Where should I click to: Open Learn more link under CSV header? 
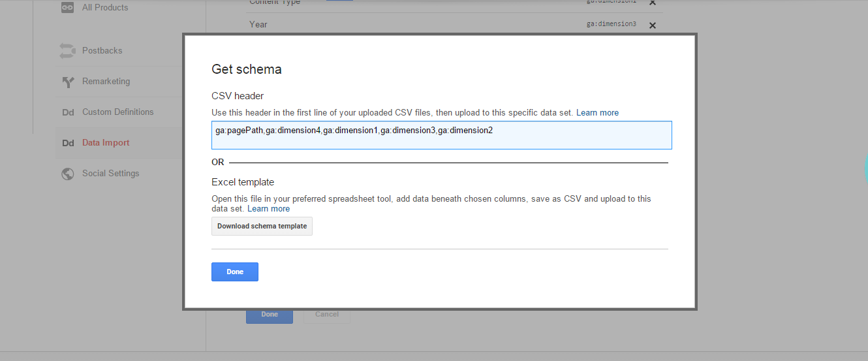[597, 113]
